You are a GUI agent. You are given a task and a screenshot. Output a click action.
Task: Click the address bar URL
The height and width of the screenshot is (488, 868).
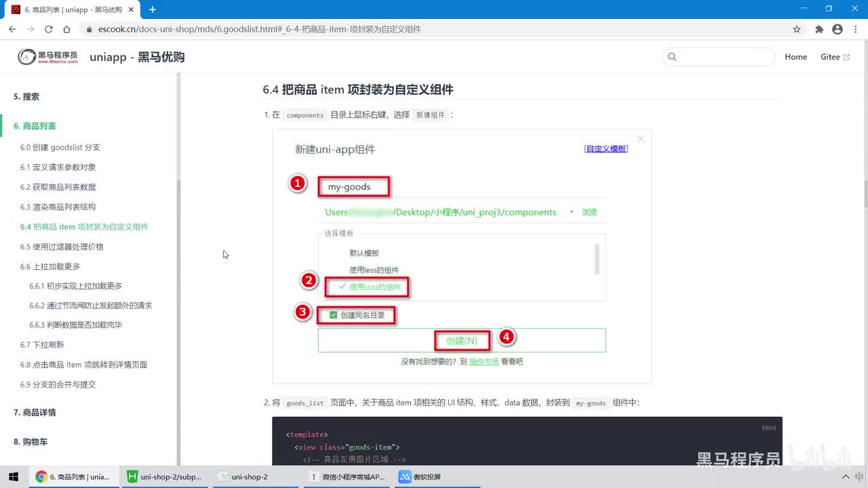click(x=260, y=29)
